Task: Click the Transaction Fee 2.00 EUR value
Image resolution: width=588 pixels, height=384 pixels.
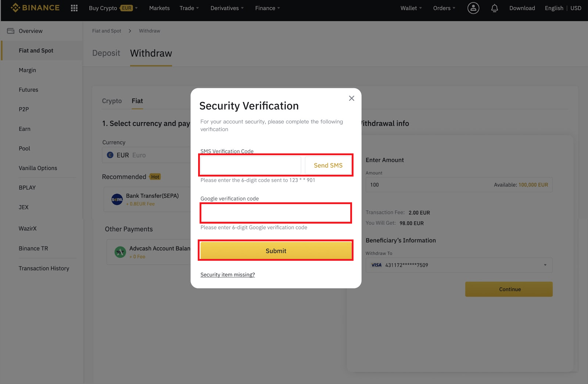Action: [x=419, y=213]
